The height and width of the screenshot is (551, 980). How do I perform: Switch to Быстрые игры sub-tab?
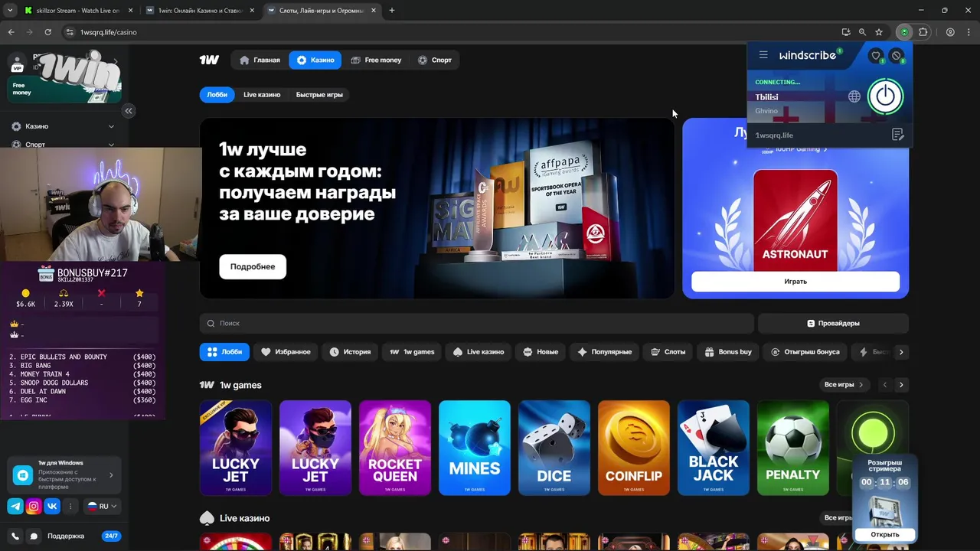coord(319,95)
